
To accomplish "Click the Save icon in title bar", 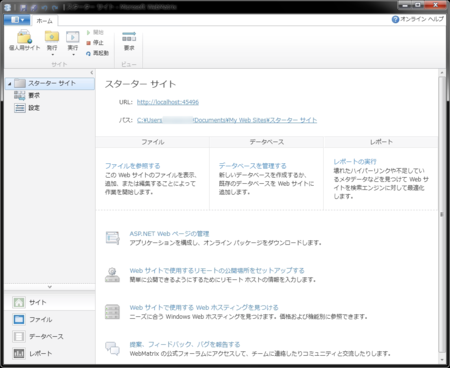I will coord(23,7).
